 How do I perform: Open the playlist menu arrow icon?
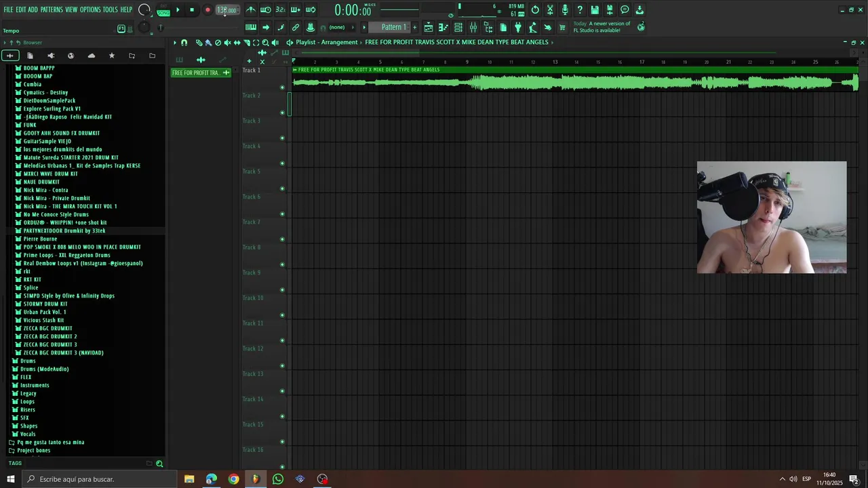coord(174,43)
